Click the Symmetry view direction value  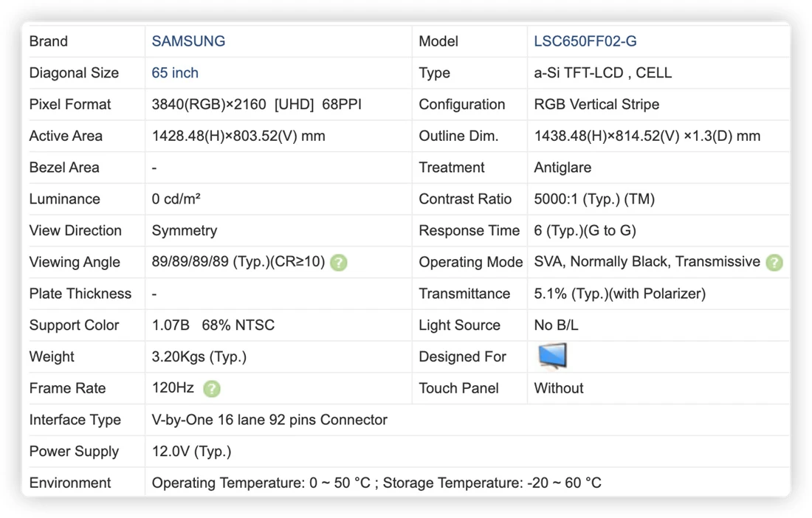point(185,231)
